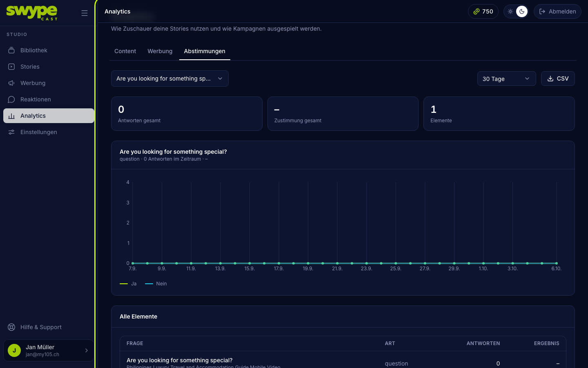Viewport: 588px width, 368px height.
Task: Click the Elemente count card
Action: tap(499, 114)
